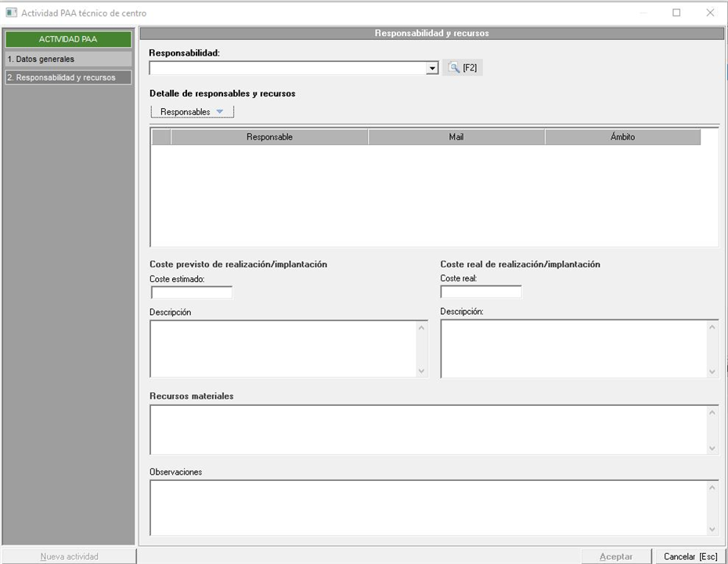
Task: Click the Aceptar button
Action: (x=615, y=556)
